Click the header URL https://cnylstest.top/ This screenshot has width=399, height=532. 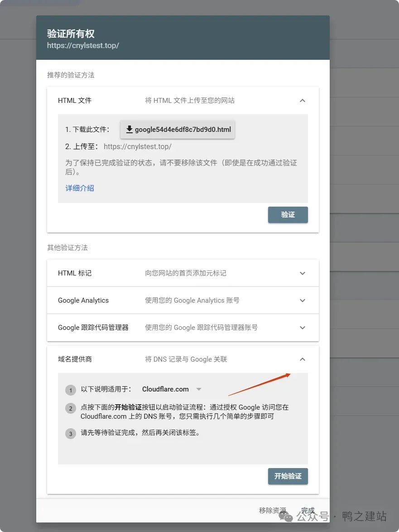tap(83, 45)
